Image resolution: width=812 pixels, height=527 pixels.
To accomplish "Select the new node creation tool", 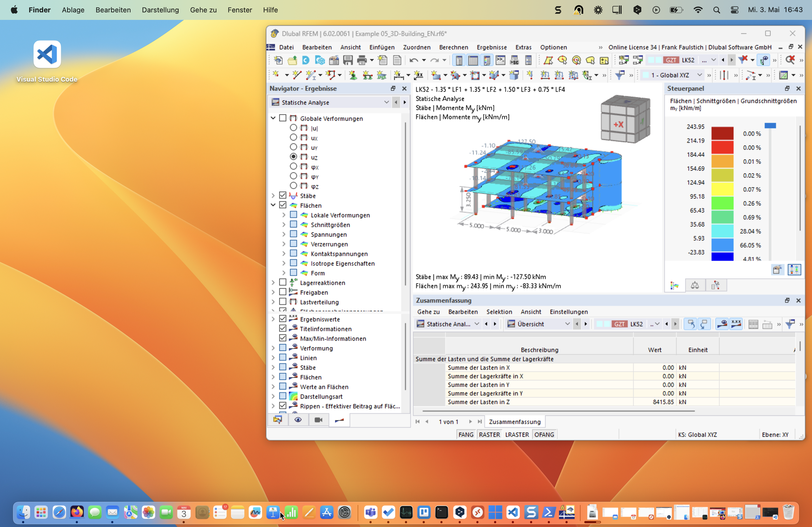I will click(276, 75).
